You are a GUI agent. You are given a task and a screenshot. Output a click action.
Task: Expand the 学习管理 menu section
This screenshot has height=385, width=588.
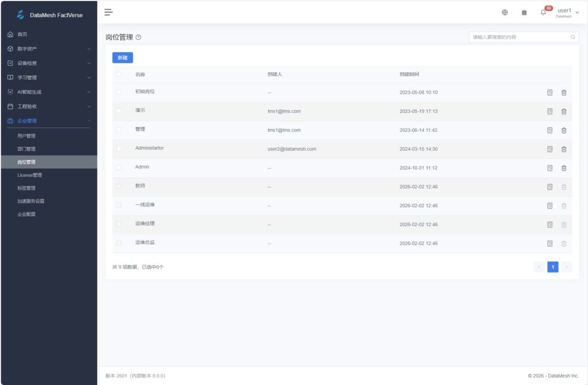(x=49, y=77)
